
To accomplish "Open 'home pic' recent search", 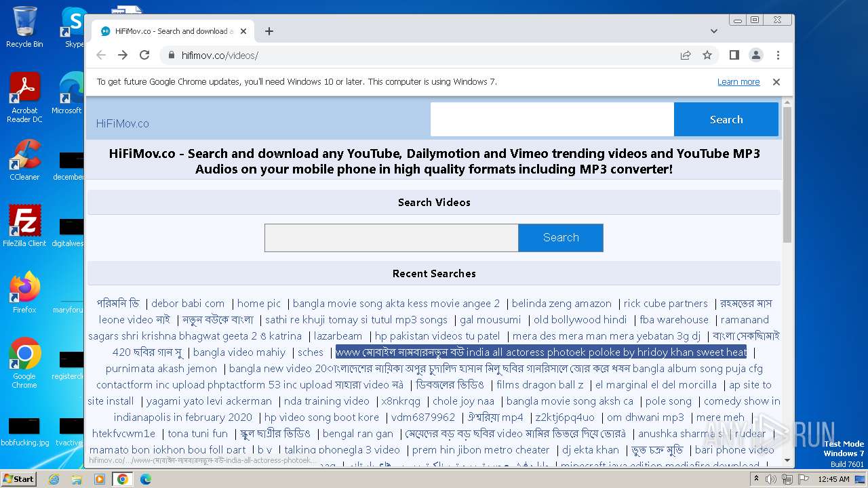I will [x=259, y=304].
